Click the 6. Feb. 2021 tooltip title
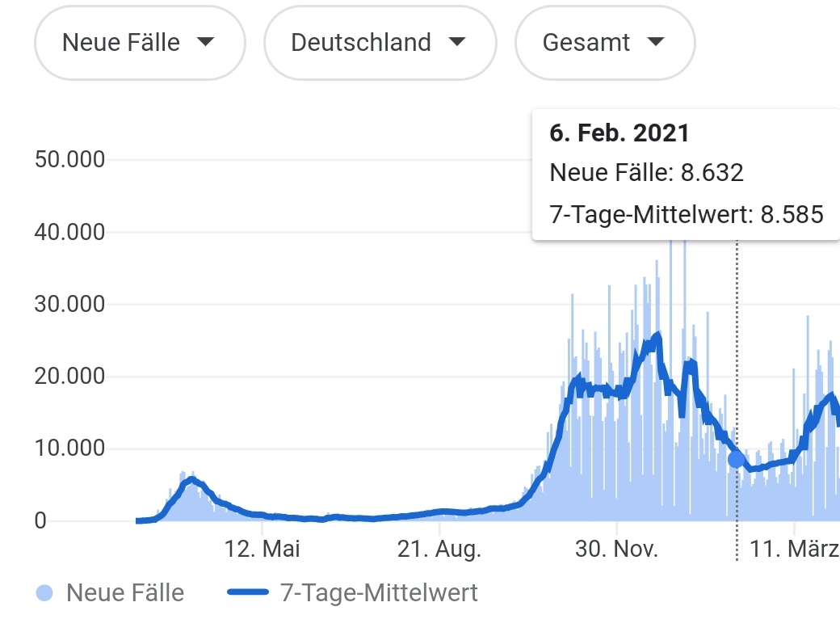Image resolution: width=840 pixels, height=636 pixels. click(x=619, y=133)
